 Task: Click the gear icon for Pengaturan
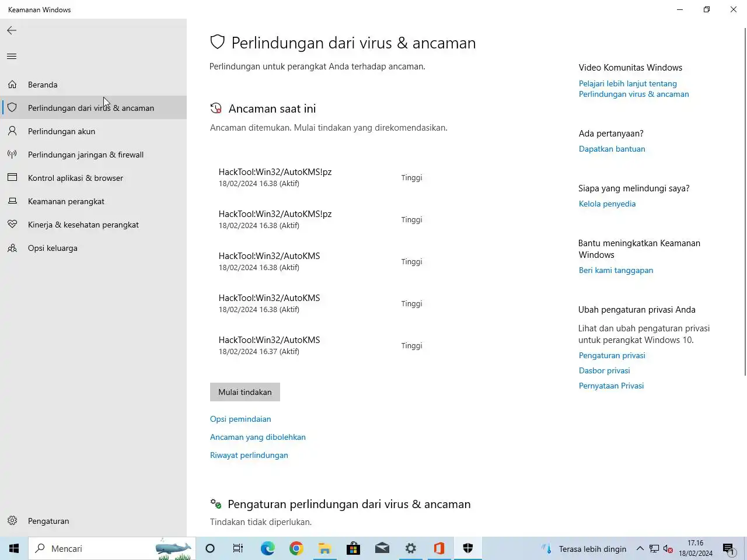pyautogui.click(x=12, y=521)
